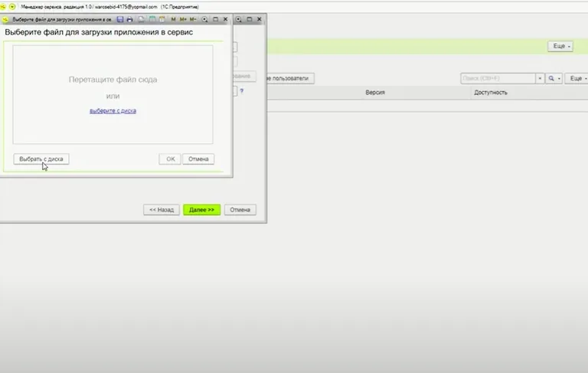Click into the Поиск (Ctrl+F) search field
The image size is (588, 373).
coord(497,78)
